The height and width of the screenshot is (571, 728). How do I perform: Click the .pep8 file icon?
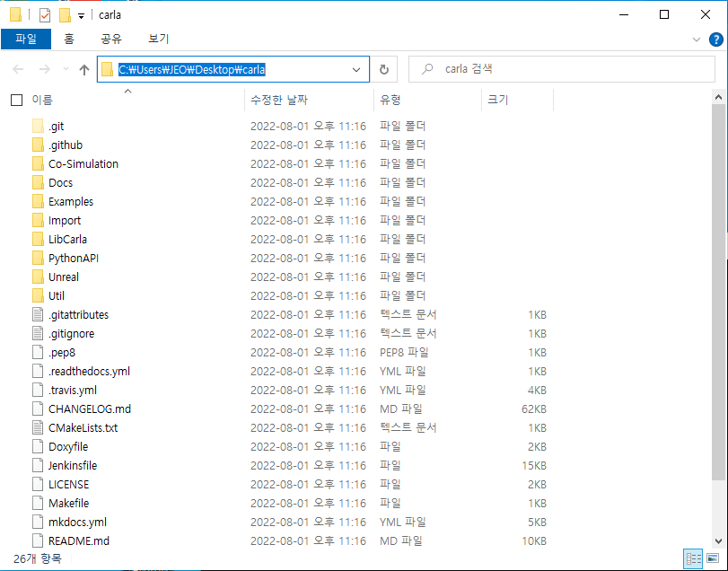tap(38, 352)
